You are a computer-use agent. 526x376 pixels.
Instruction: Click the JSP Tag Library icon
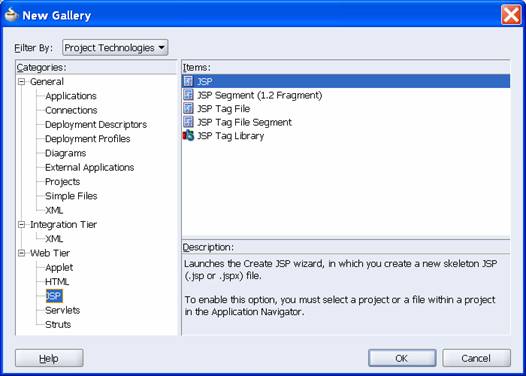[189, 135]
